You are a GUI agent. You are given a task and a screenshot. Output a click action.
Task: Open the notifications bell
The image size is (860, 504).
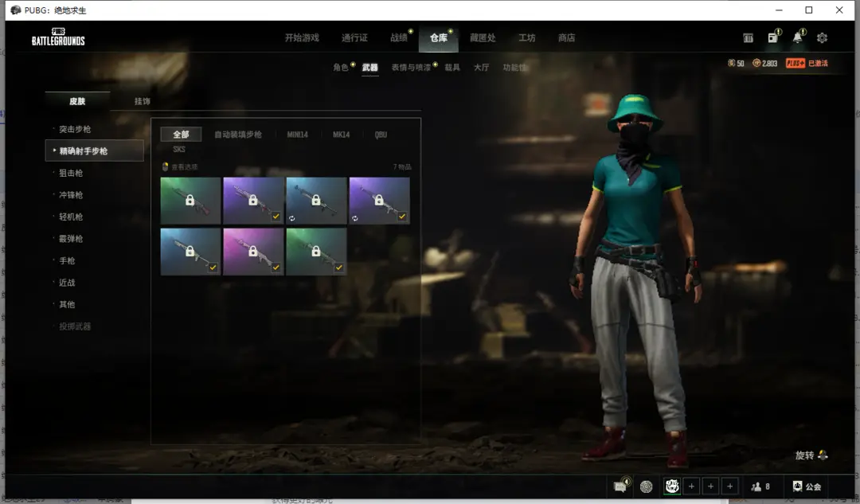pos(797,37)
